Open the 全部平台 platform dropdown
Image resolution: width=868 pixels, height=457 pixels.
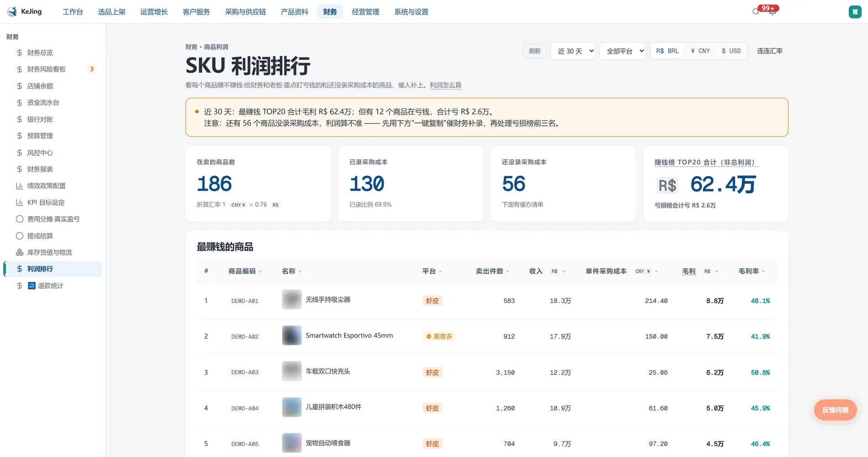tap(623, 51)
